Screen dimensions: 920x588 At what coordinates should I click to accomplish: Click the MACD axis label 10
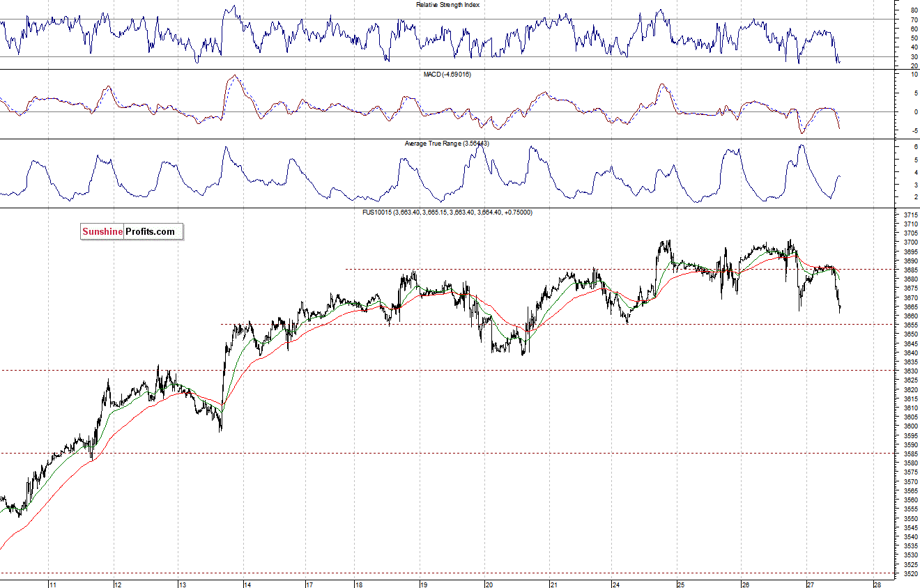pos(914,75)
